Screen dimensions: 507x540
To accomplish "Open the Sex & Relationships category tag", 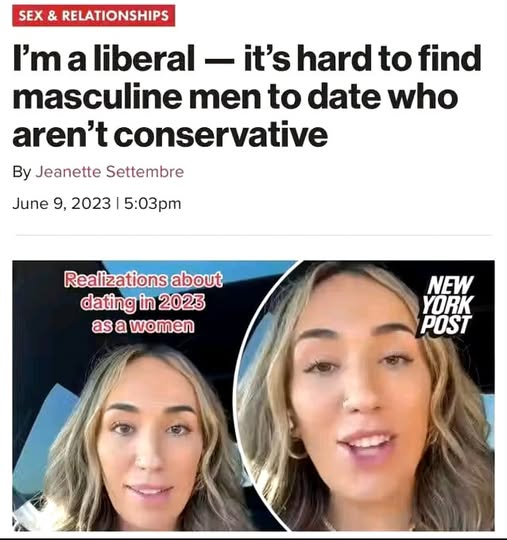I will pos(94,15).
